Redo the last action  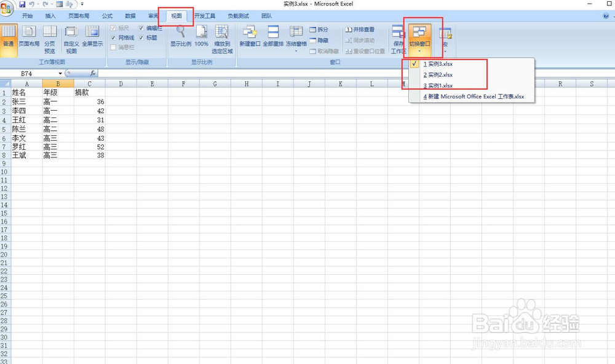pos(45,4)
